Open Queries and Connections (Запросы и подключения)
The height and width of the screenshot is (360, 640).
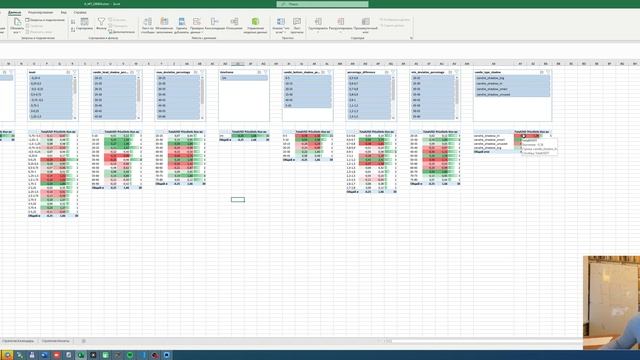(45, 20)
